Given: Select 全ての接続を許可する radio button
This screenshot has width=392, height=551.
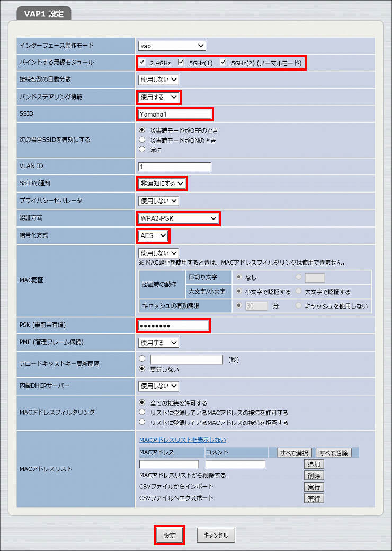Looking at the screenshot, I should 142,403.
